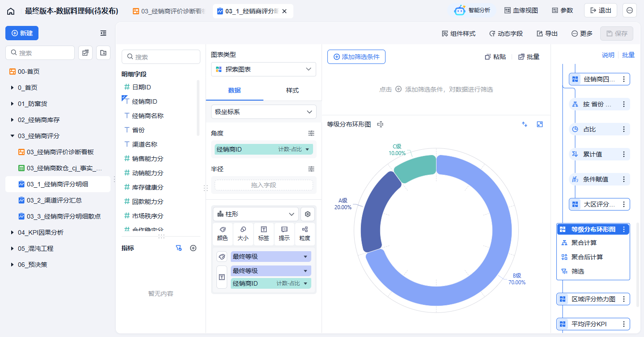This screenshot has height=337, width=644.
Task: Open the 角度 axis settings icon
Action: pyautogui.click(x=311, y=133)
